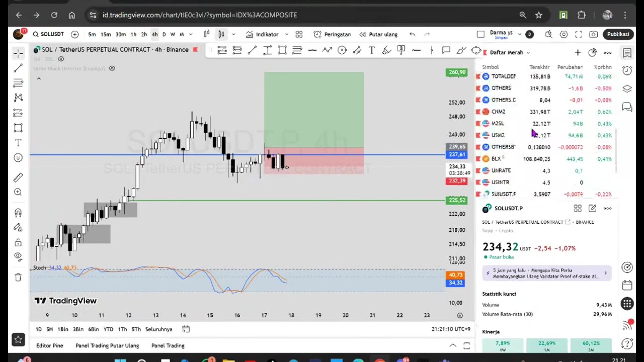Collapse bottom panel chevron arrow

(453, 345)
